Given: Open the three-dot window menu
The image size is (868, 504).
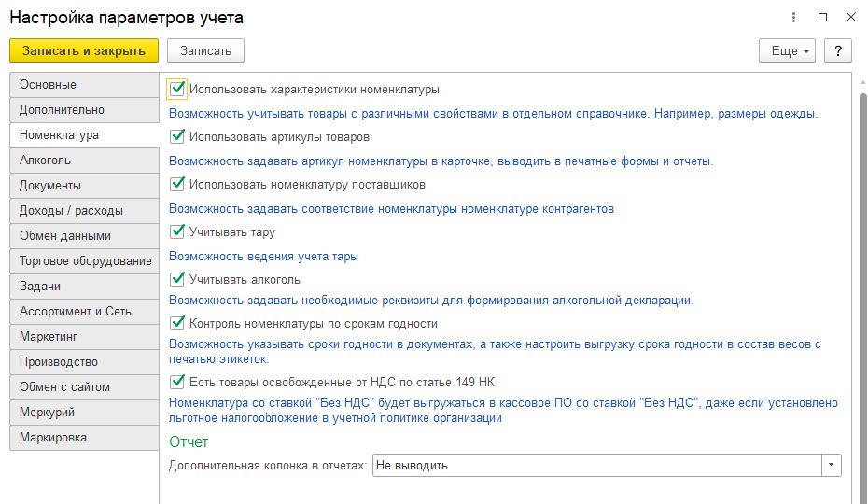Looking at the screenshot, I should [x=793, y=18].
